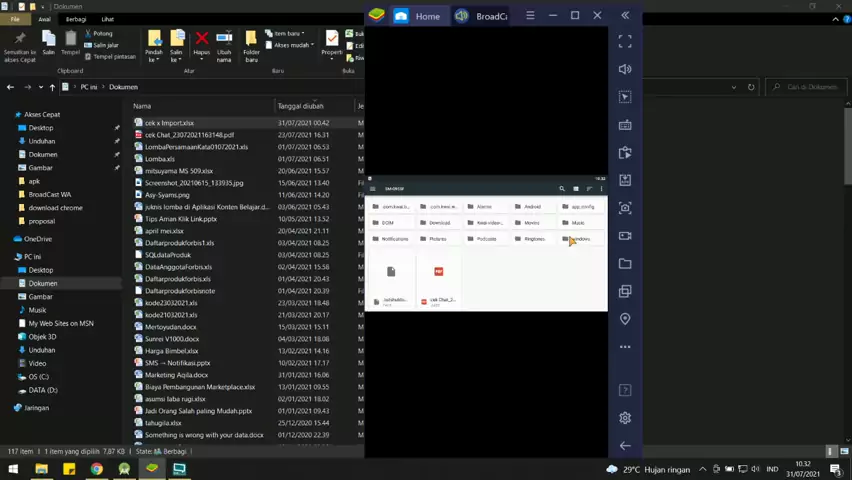The width and height of the screenshot is (852, 480).
Task: Click the red Hapus delete icon
Action: click(x=202, y=40)
